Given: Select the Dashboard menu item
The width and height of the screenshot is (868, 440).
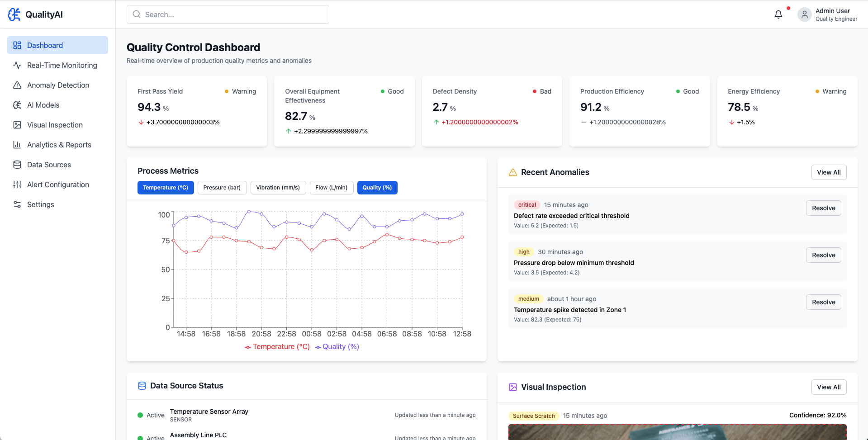Looking at the screenshot, I should point(57,45).
